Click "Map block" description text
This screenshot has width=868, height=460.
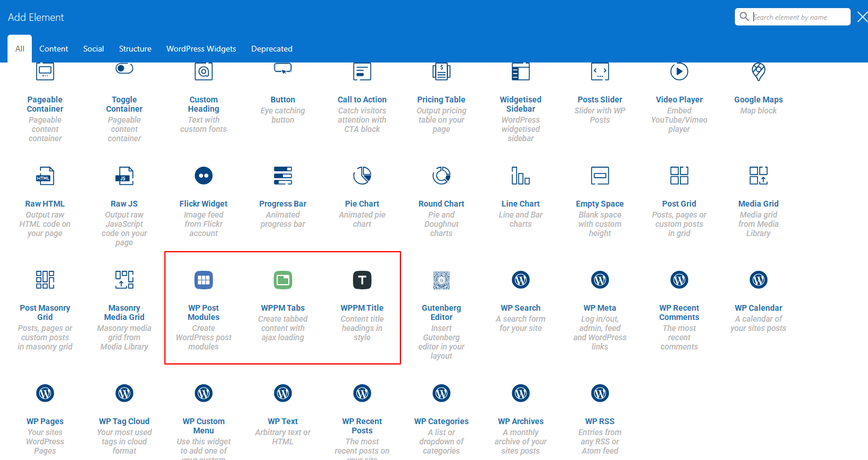[759, 111]
